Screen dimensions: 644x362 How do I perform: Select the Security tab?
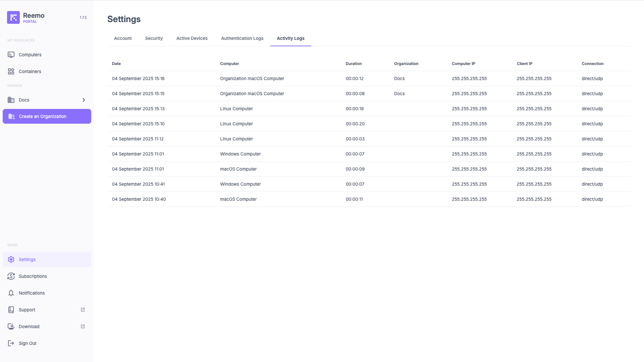click(x=154, y=38)
